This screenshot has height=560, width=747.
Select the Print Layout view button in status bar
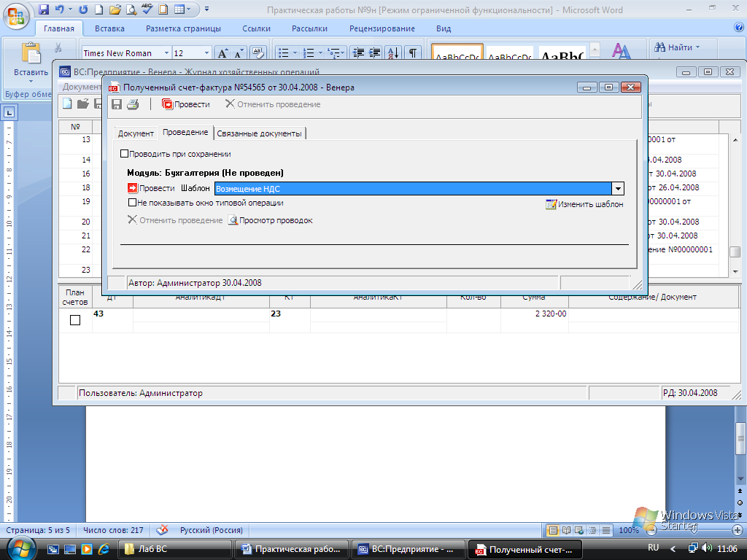pos(553,530)
